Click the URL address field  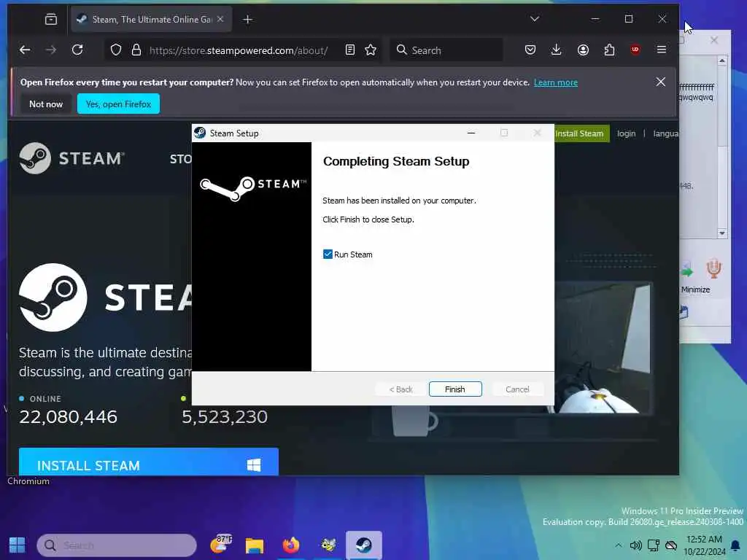[239, 50]
